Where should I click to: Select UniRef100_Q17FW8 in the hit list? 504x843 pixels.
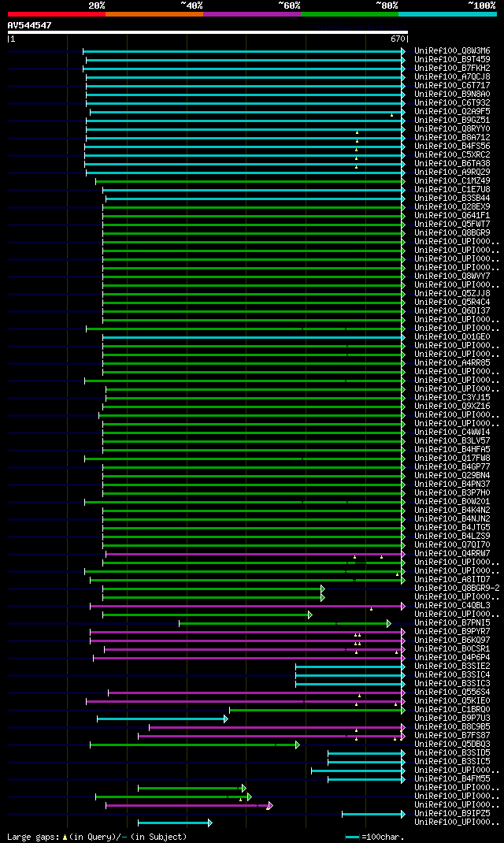[452, 459]
